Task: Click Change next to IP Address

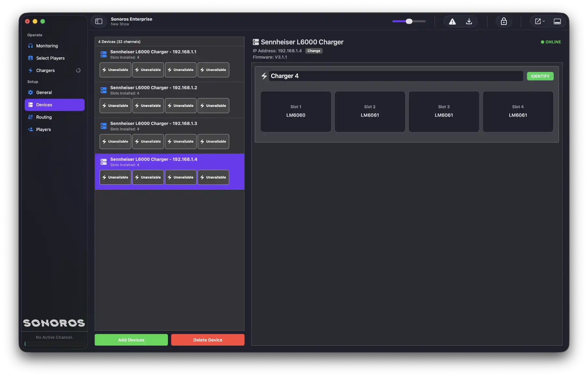Action: [x=314, y=51]
